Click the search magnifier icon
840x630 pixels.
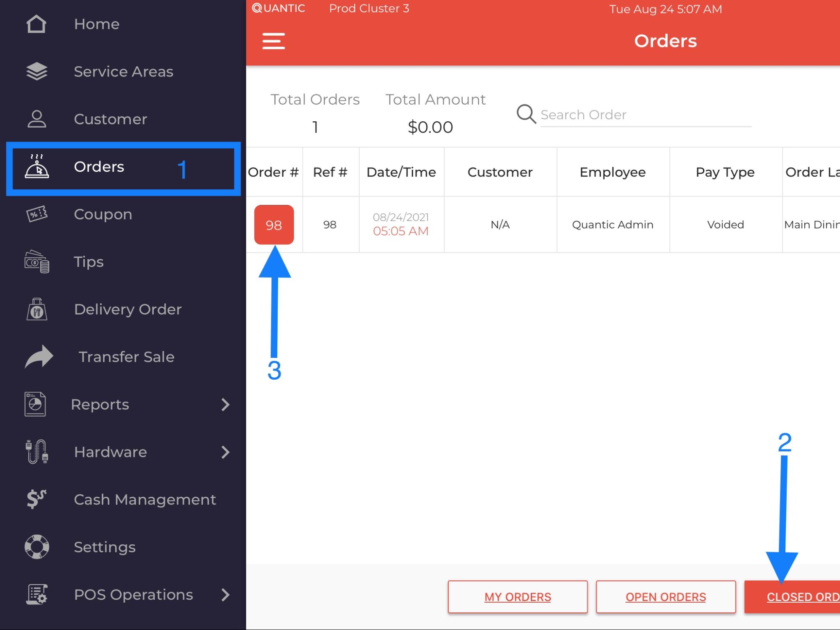point(525,114)
